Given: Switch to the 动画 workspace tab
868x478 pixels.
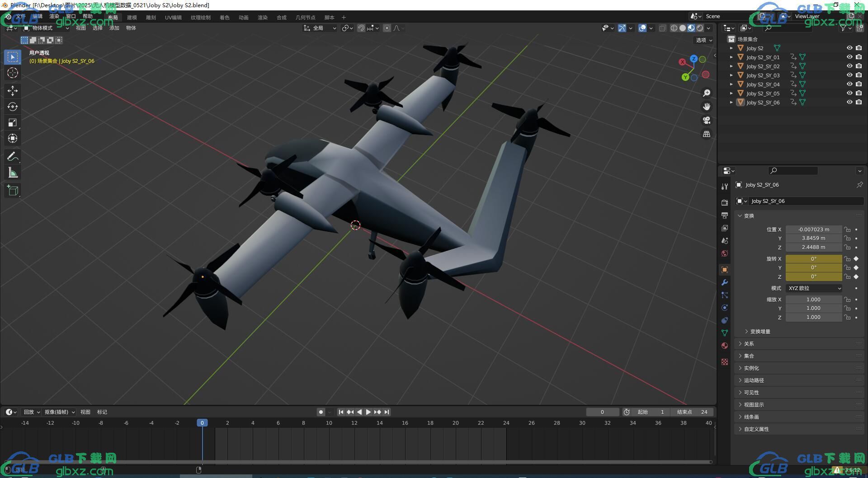Looking at the screenshot, I should tap(244, 18).
